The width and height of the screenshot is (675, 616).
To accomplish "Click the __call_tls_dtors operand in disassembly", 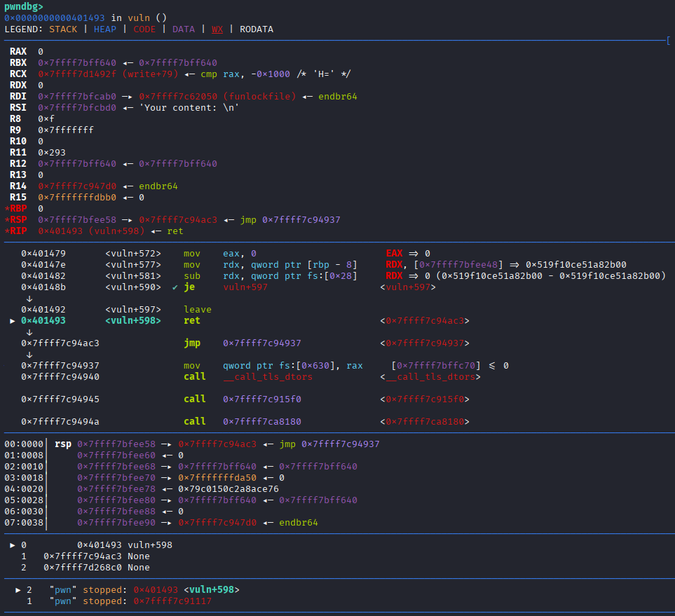I will [x=268, y=377].
